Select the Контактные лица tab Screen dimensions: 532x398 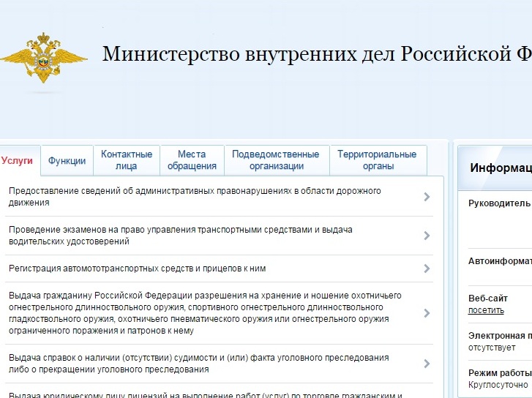pyautogui.click(x=127, y=160)
